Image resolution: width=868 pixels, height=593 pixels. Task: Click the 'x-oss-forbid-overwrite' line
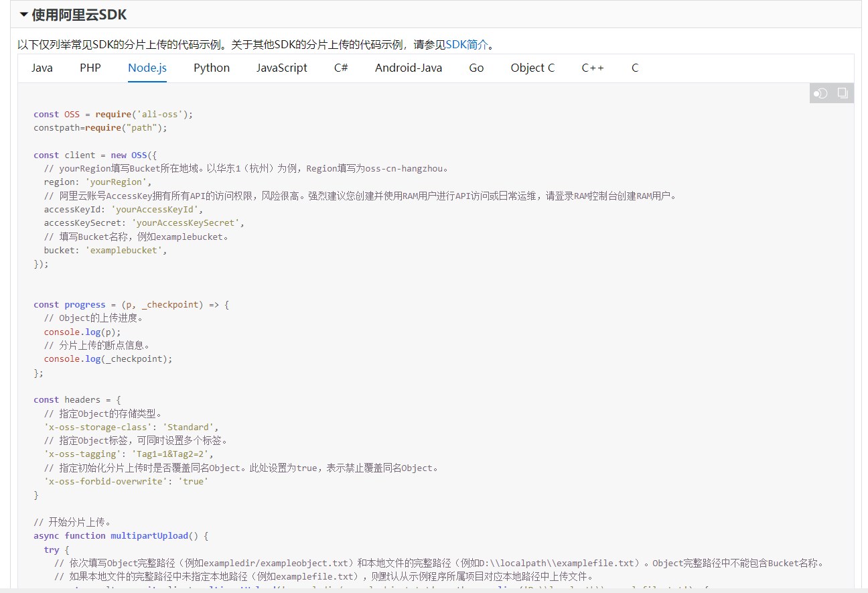coord(126,481)
